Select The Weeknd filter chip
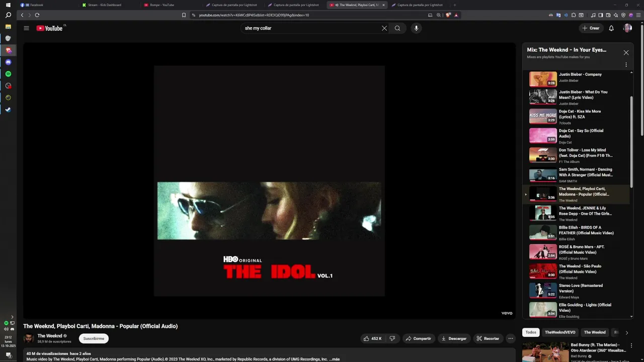 [595, 332]
